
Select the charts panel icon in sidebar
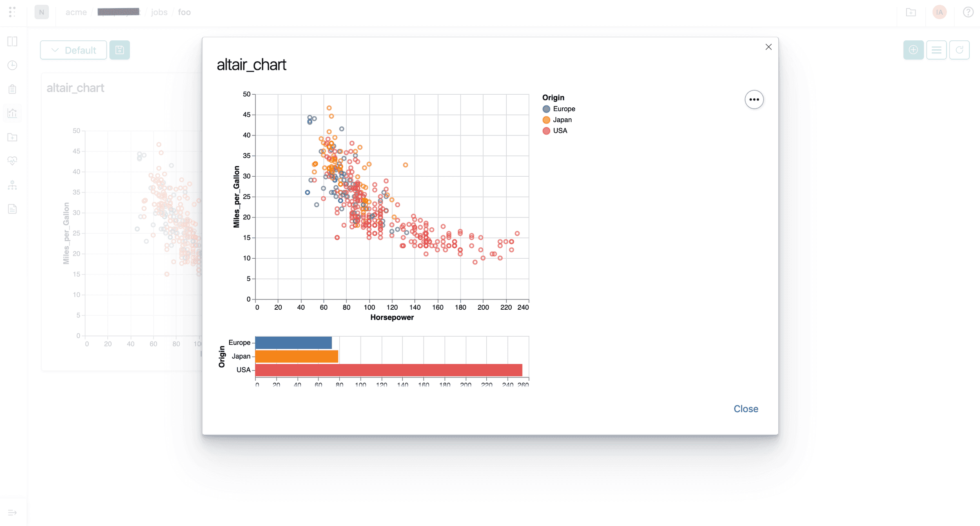point(12,113)
